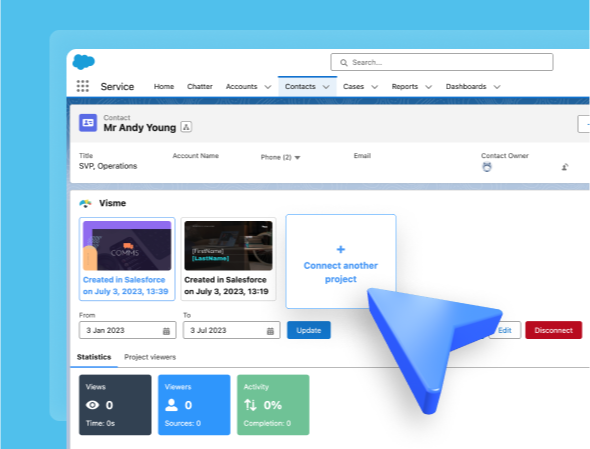Screen dimensions: 590x449
Task: Click the Contact Owner avatar icon
Action: click(x=487, y=167)
